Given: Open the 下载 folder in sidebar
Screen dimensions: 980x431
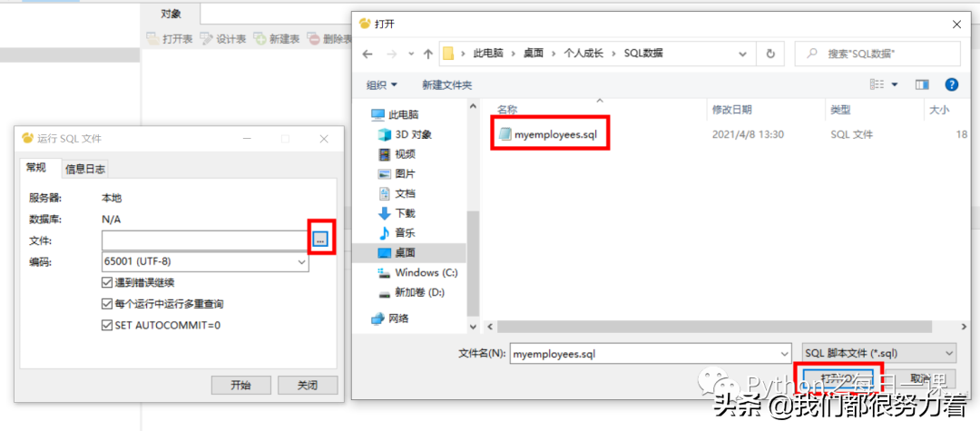Looking at the screenshot, I should tap(397, 213).
